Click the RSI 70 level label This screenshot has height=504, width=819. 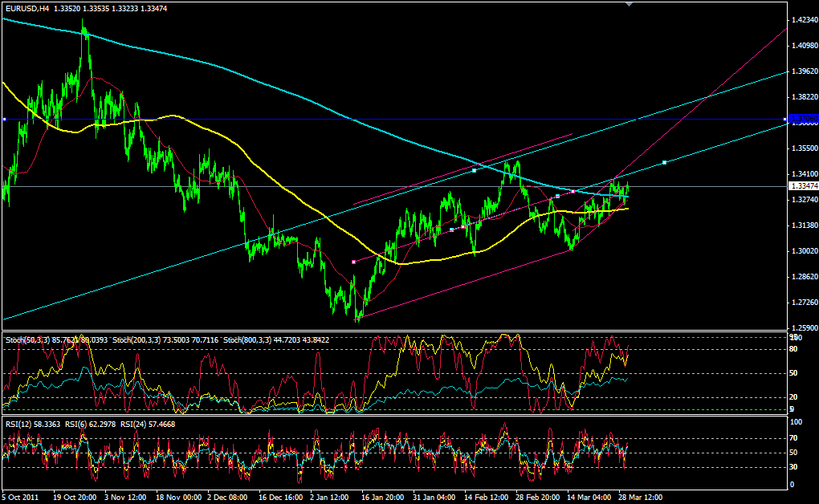[x=793, y=438]
